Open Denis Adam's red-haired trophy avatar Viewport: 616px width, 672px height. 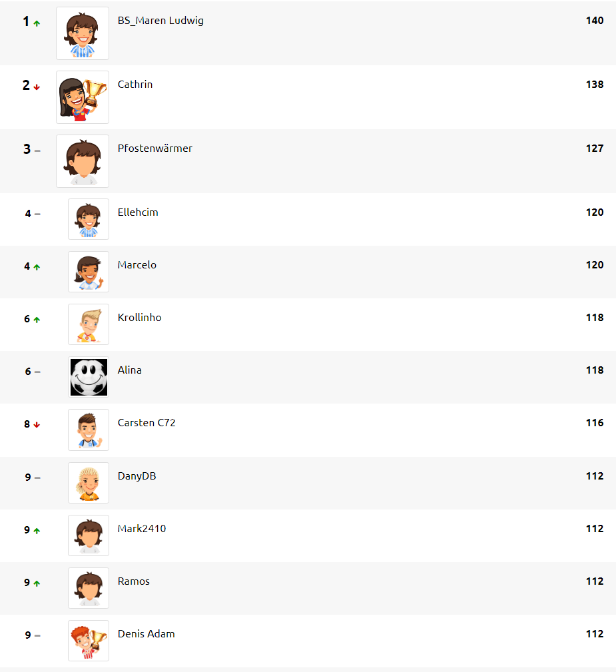point(89,641)
